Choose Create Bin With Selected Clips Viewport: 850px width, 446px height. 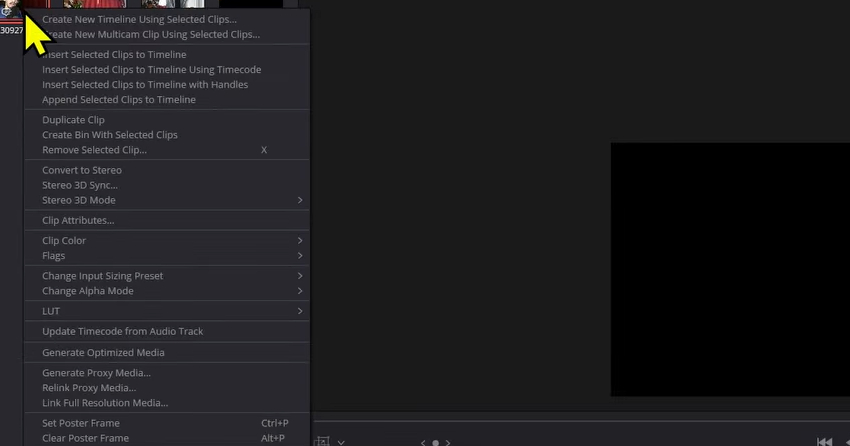pyautogui.click(x=110, y=135)
